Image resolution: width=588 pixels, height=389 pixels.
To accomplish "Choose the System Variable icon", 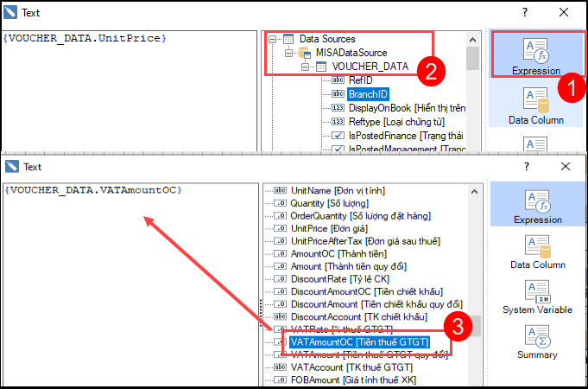I will [x=535, y=297].
